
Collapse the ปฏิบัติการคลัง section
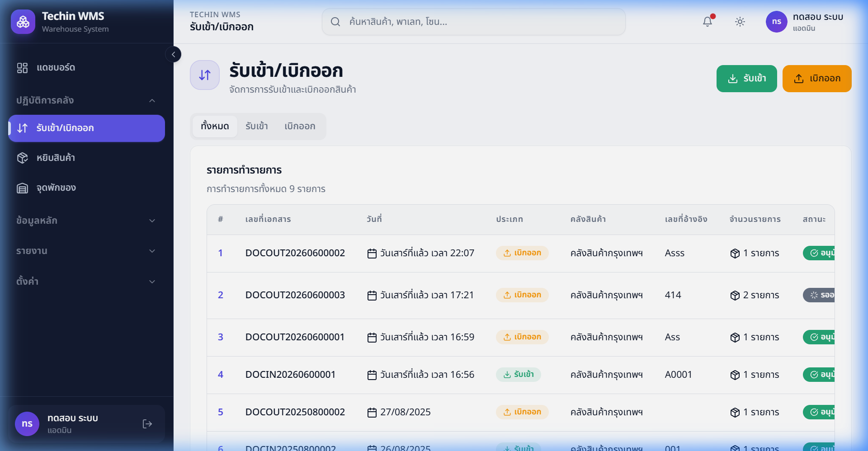86,100
